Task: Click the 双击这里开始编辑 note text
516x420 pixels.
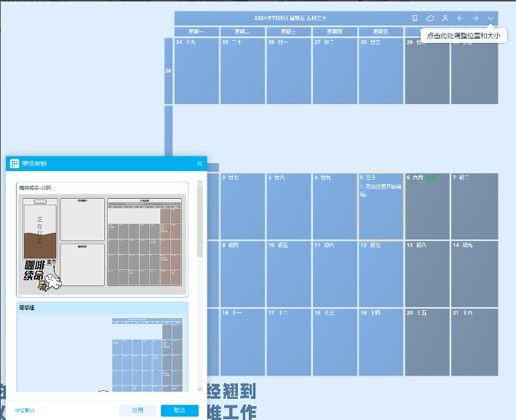Action: coord(381,190)
